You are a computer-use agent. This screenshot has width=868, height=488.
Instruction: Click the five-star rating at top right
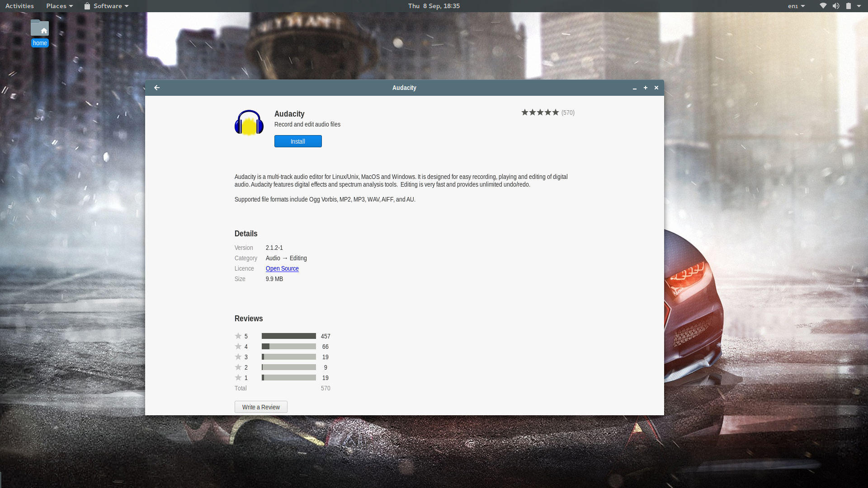pos(540,113)
